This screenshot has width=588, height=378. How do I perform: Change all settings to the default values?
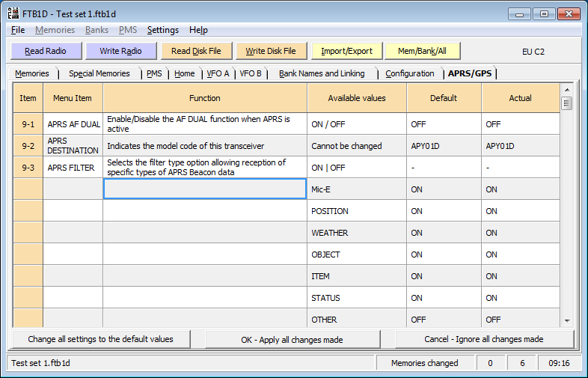[x=101, y=339]
